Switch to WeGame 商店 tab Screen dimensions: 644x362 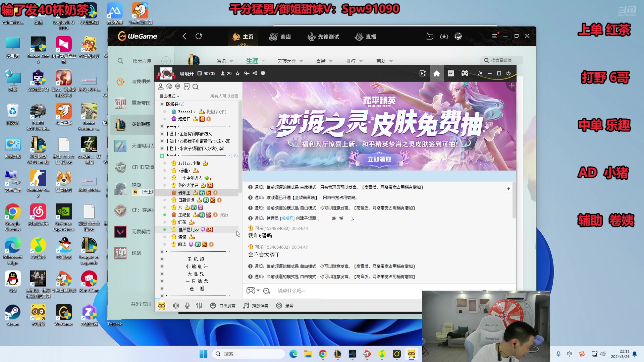280,37
